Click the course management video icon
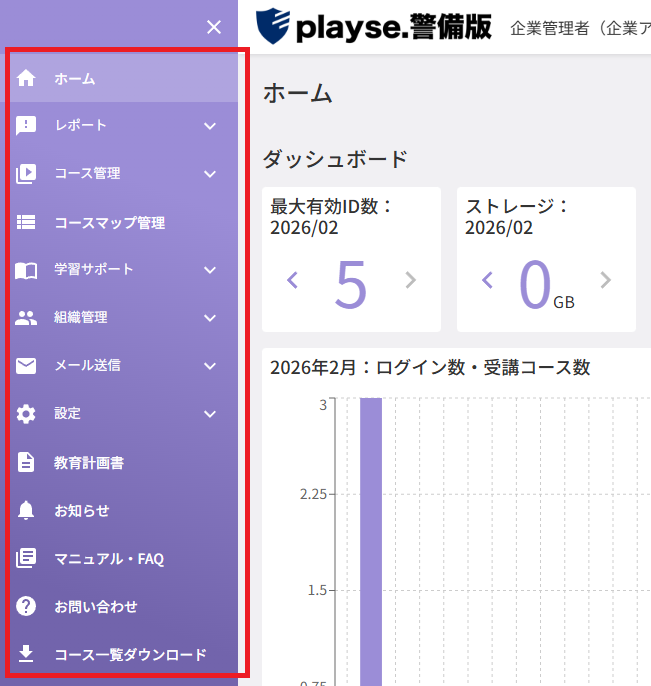The image size is (651, 686). pyautogui.click(x=26, y=174)
